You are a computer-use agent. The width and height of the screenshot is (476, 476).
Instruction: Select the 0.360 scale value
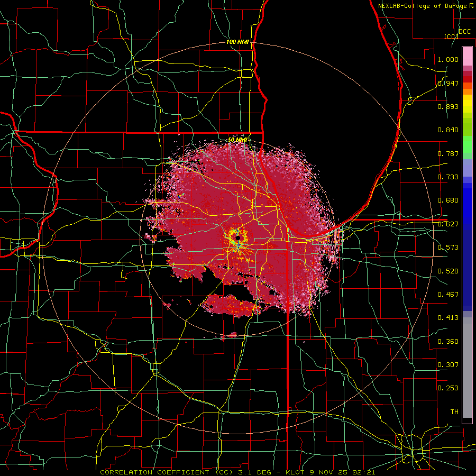tap(448, 342)
